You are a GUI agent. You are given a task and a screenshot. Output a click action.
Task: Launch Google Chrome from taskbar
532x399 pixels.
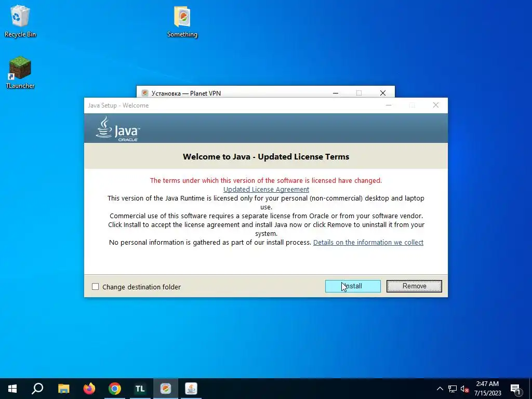[115, 389]
